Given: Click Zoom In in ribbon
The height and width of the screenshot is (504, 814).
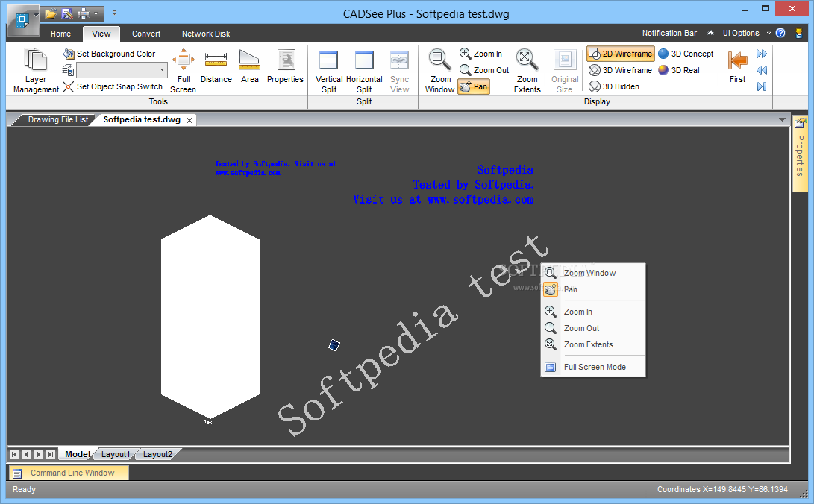Looking at the screenshot, I should point(481,54).
